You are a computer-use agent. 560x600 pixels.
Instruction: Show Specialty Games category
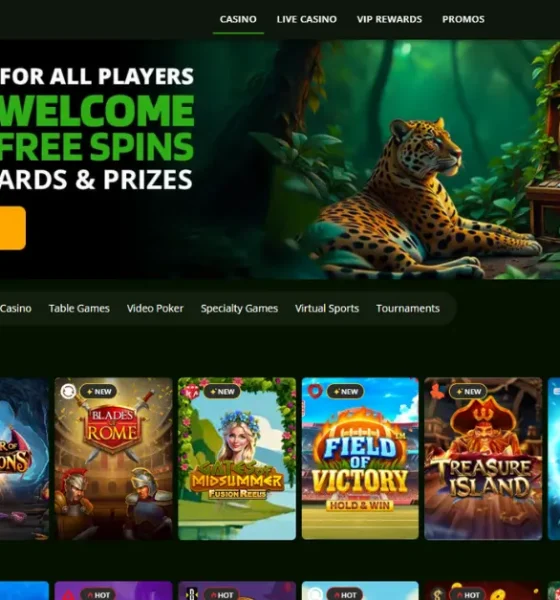pos(239,308)
